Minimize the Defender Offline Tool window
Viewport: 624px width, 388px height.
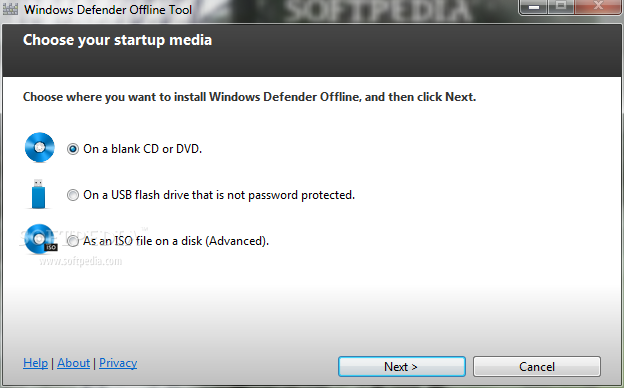(534, 7)
